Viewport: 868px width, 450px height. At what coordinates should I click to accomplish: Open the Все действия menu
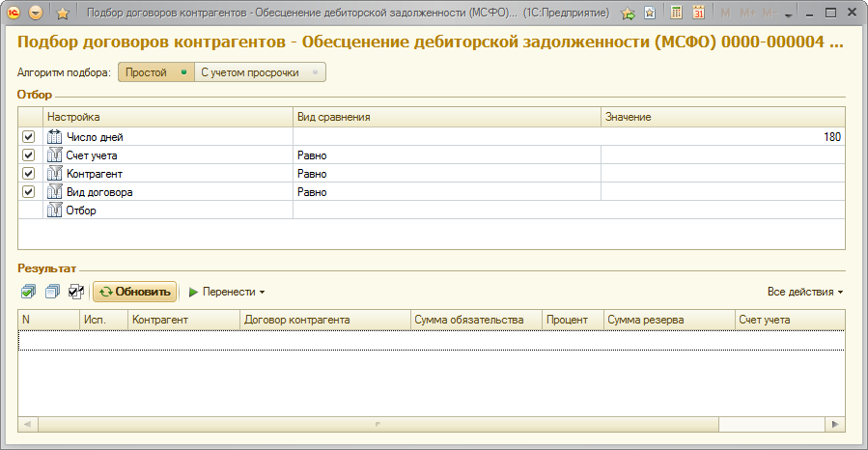coord(804,291)
